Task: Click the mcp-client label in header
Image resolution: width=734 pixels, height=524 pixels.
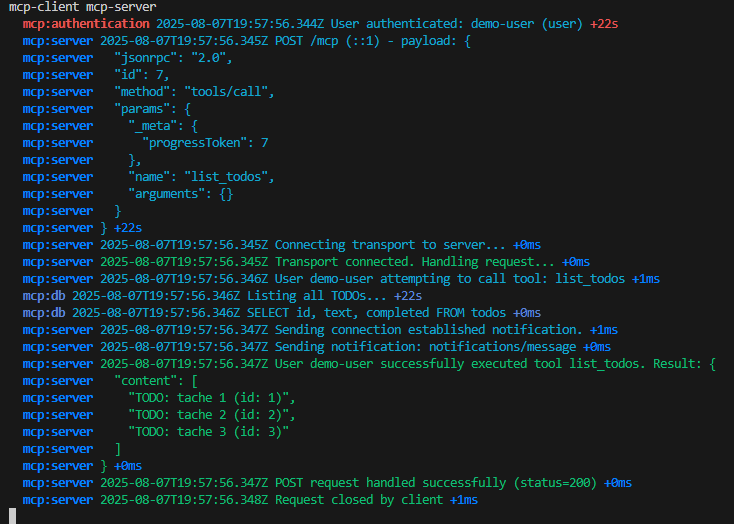Action: pos(44,7)
